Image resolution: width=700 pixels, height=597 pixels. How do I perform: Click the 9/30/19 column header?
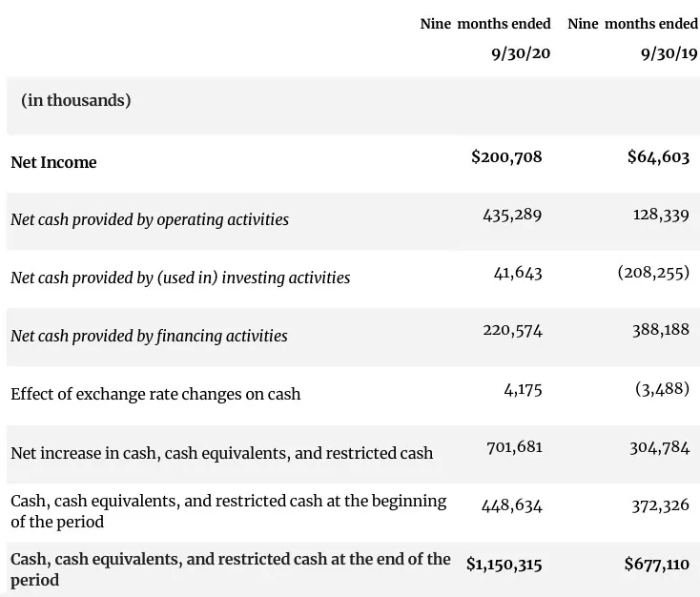tap(665, 53)
